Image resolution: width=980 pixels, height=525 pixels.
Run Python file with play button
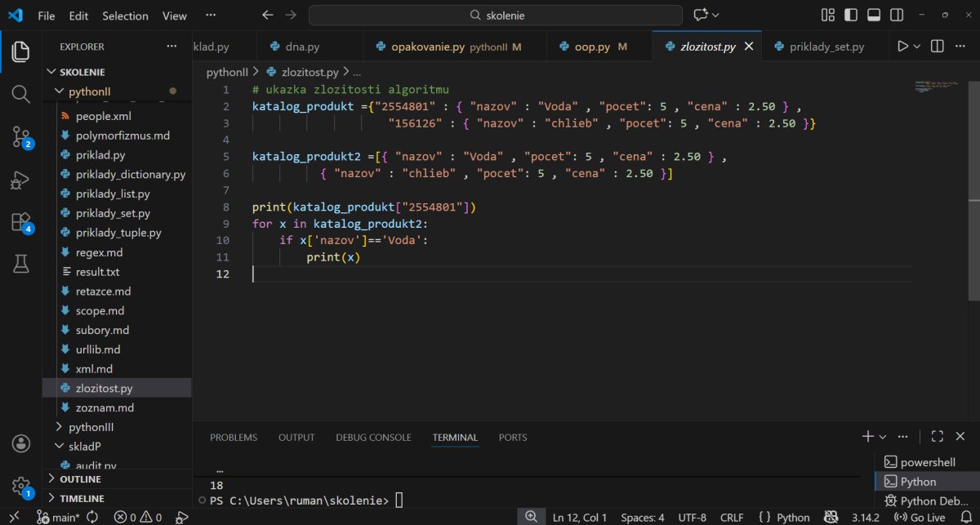tap(902, 47)
